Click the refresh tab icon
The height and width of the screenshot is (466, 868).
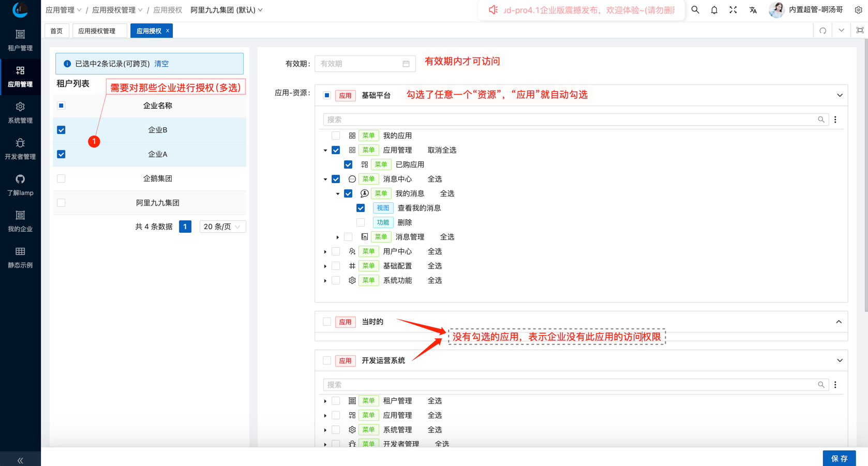pyautogui.click(x=822, y=31)
